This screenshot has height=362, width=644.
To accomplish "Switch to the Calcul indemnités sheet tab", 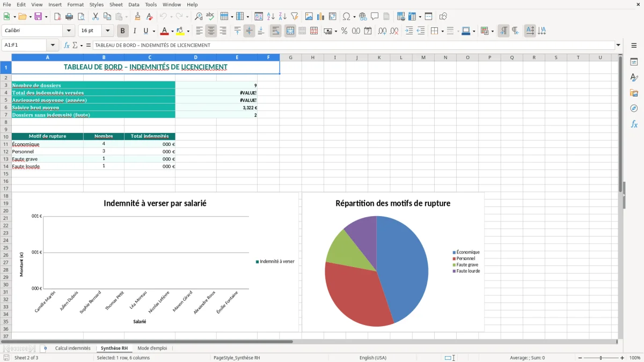I will coord(72,349).
